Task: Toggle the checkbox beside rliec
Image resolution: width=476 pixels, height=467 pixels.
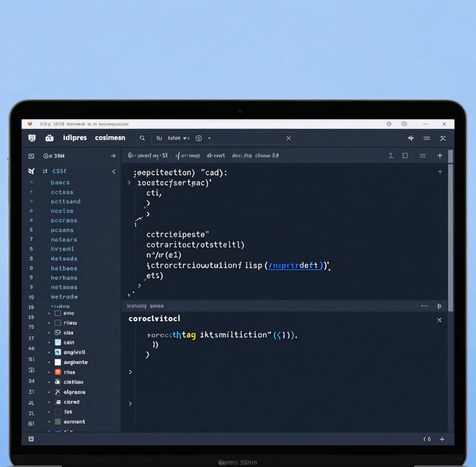Action: [58, 322]
